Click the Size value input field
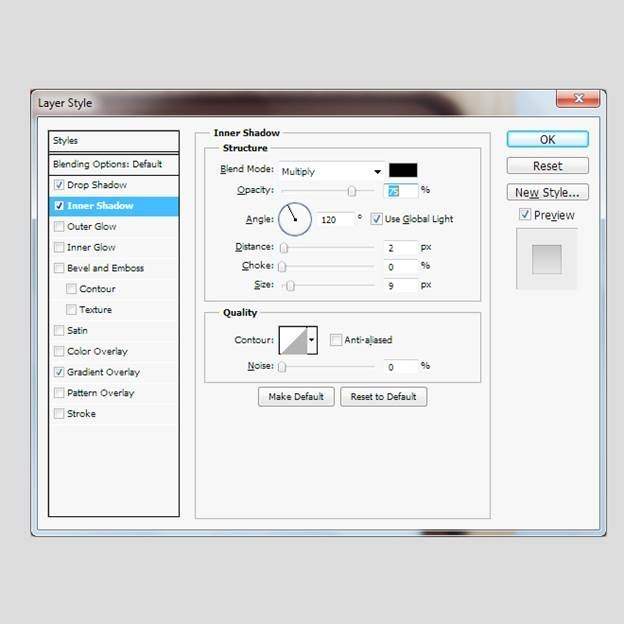The height and width of the screenshot is (624, 624). tap(400, 285)
